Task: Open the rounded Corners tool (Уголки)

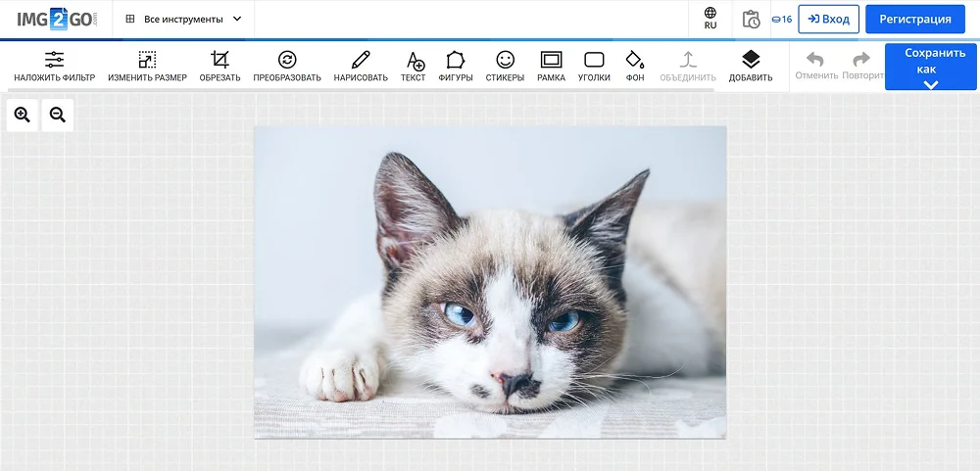Action: pyautogui.click(x=594, y=66)
